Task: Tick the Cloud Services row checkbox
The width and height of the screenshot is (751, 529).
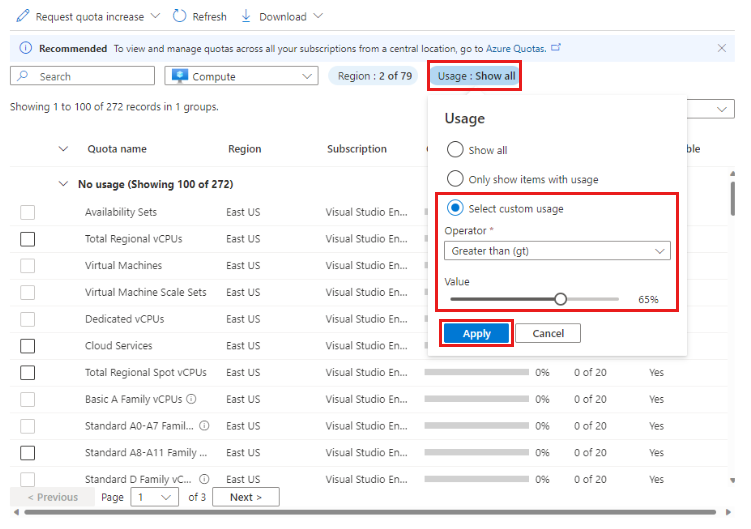Action: 28,346
